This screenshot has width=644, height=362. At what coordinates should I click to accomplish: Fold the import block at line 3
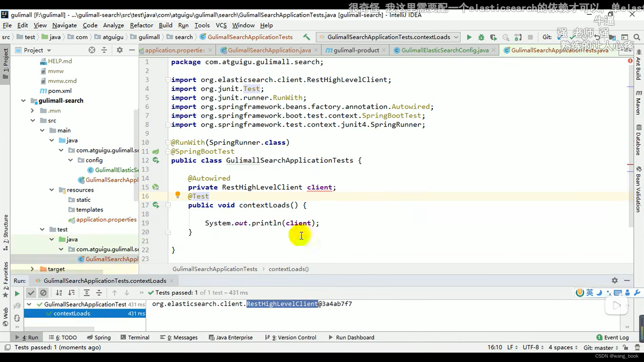point(168,80)
